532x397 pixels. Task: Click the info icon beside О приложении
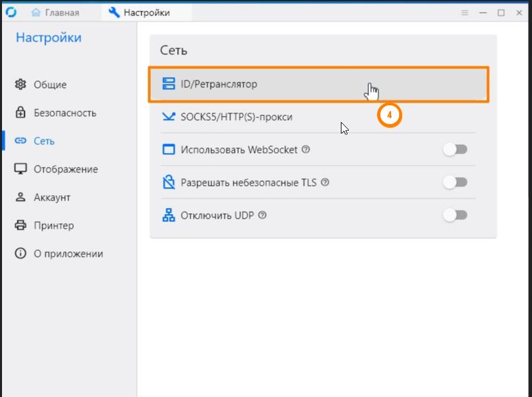(20, 253)
